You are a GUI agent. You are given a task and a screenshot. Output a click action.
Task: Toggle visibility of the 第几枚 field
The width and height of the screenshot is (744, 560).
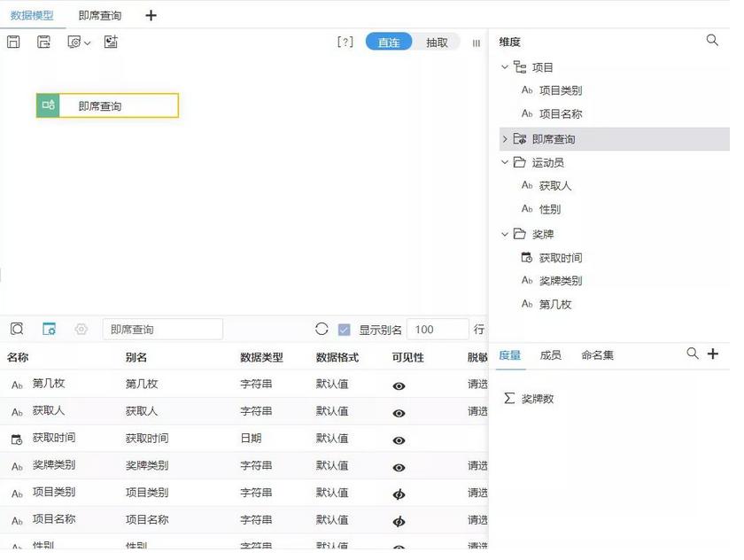click(399, 385)
